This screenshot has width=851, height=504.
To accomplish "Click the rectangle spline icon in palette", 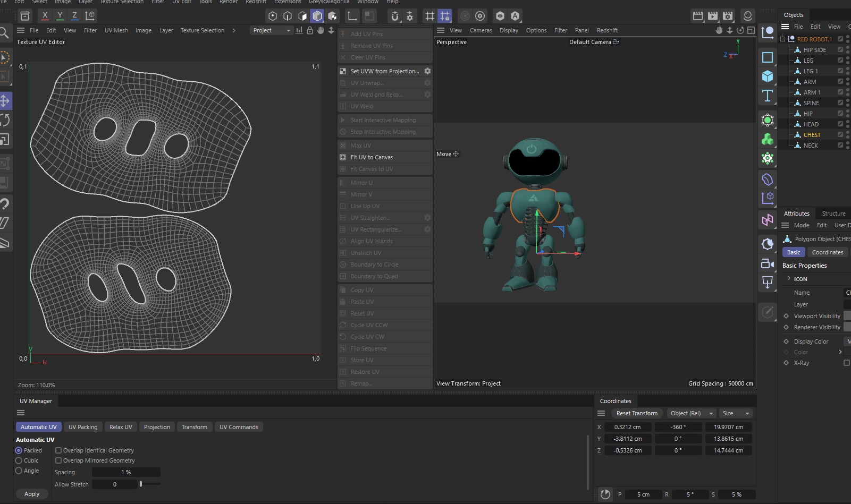I will tap(768, 57).
